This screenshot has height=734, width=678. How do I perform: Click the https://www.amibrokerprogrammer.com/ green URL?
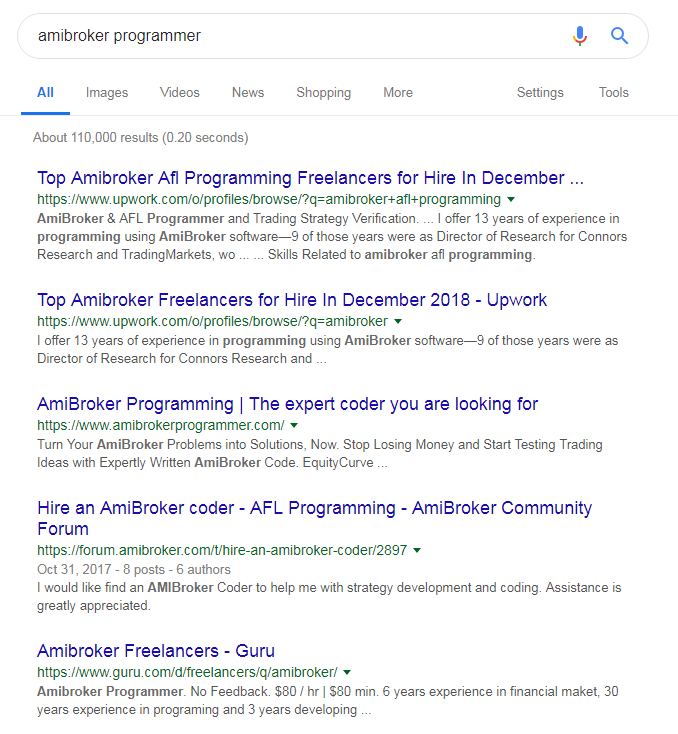(x=161, y=426)
